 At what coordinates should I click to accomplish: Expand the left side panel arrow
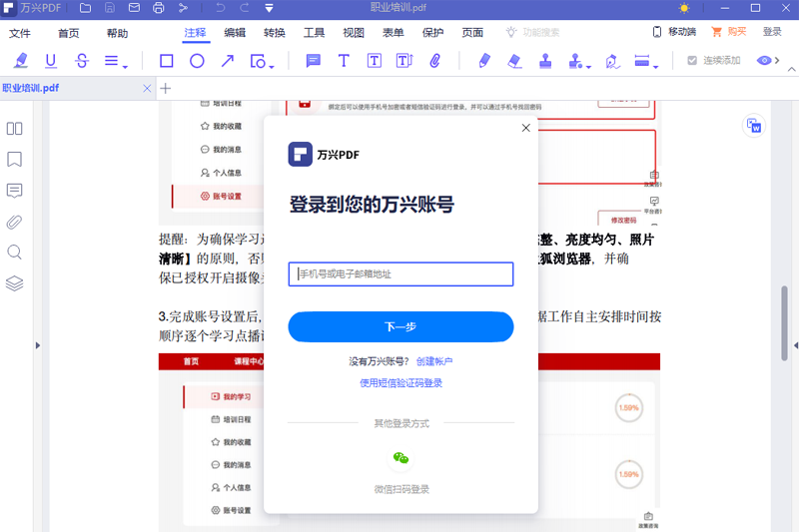click(x=38, y=345)
